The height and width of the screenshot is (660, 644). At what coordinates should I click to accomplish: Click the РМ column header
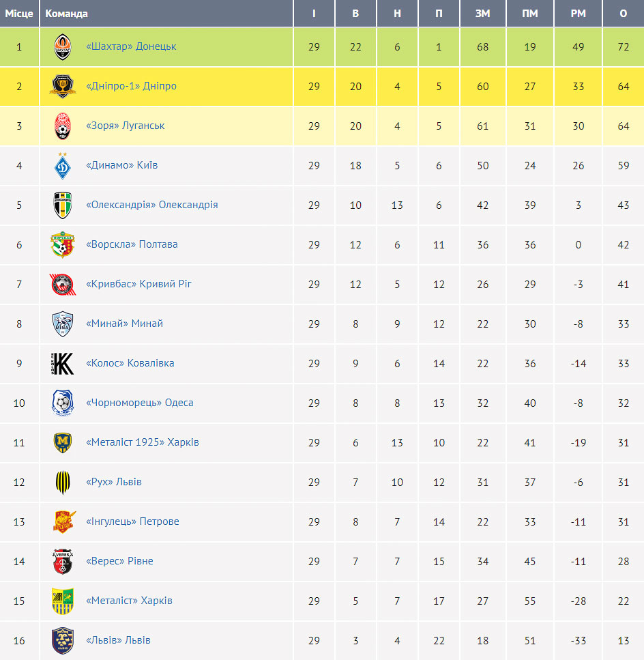pyautogui.click(x=578, y=14)
